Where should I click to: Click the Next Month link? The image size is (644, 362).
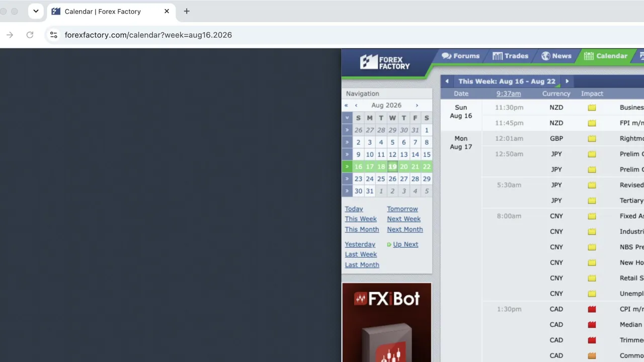[x=405, y=230]
